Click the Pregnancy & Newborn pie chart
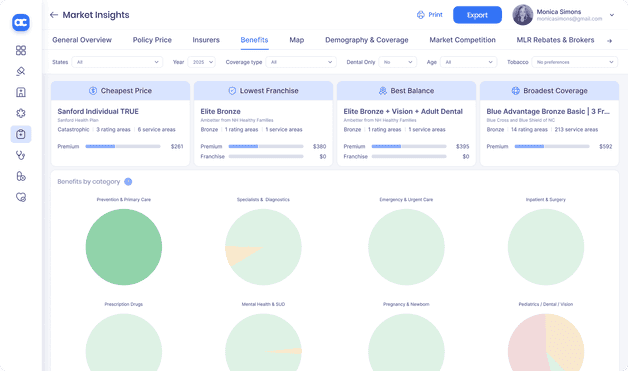The height and width of the screenshot is (371, 628). (406, 342)
